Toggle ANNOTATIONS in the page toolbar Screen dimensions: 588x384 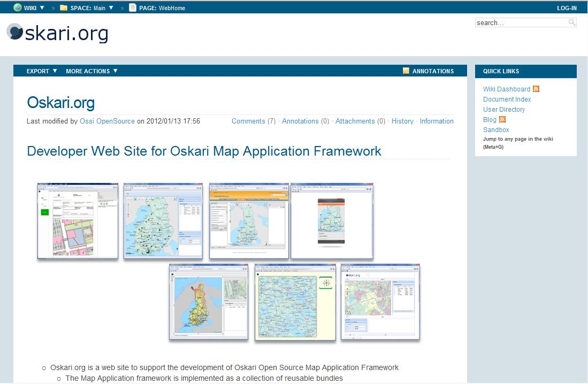point(433,71)
